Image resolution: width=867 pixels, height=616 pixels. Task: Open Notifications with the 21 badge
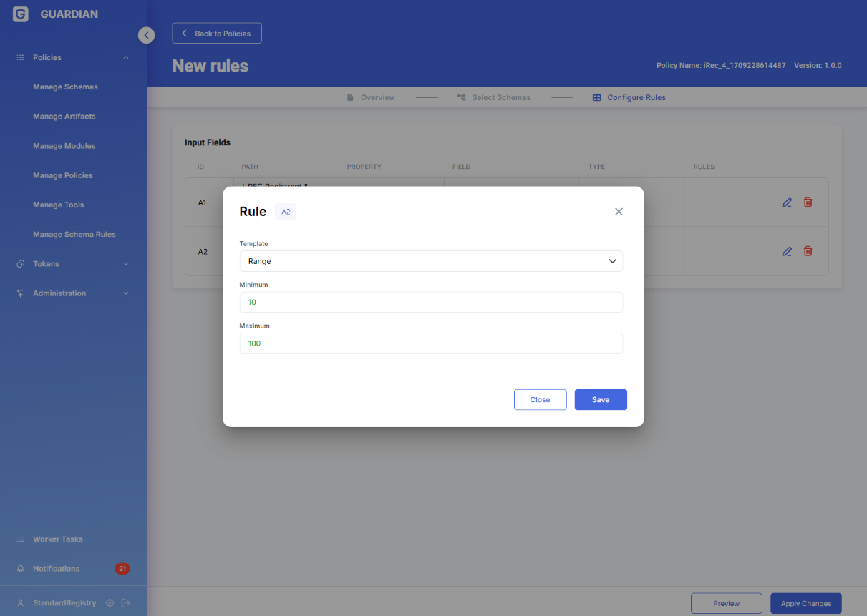coord(56,569)
